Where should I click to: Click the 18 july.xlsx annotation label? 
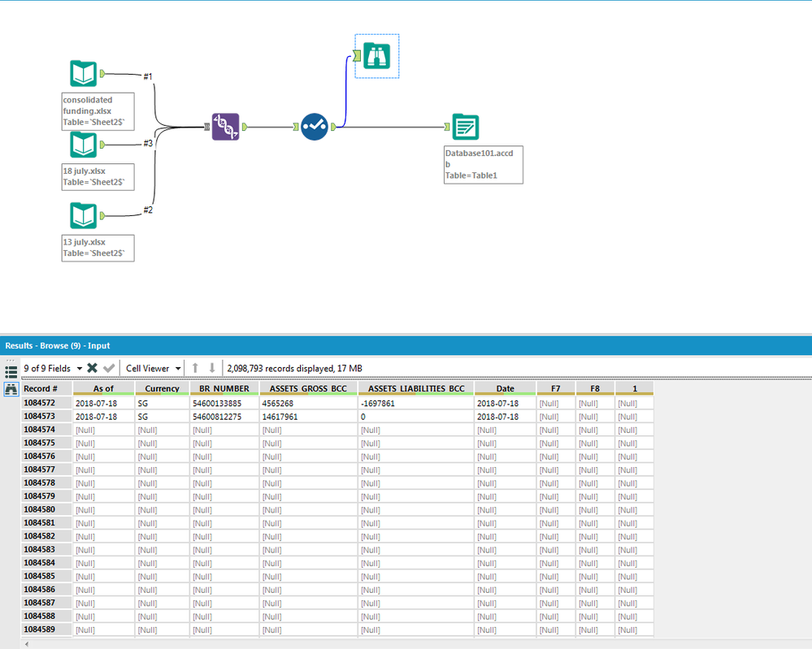(98, 177)
